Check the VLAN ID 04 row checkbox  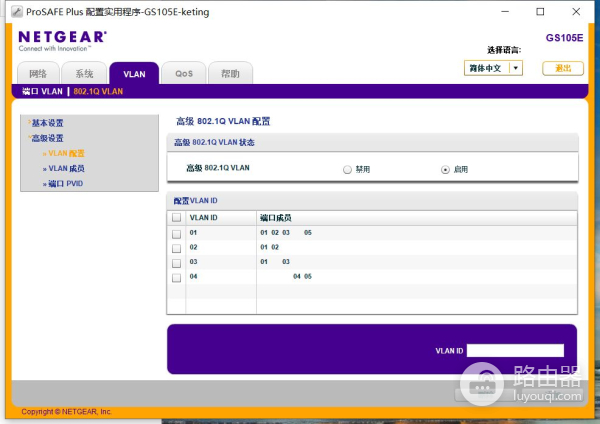click(x=176, y=277)
